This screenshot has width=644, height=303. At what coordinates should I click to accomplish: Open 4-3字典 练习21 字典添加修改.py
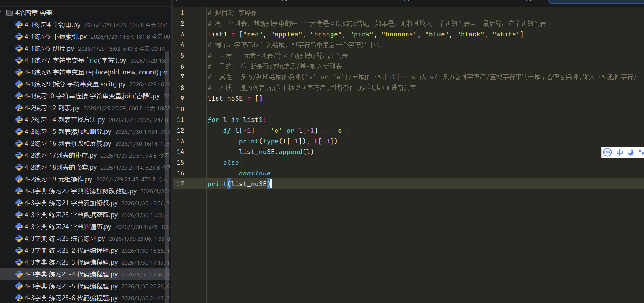coord(71,203)
